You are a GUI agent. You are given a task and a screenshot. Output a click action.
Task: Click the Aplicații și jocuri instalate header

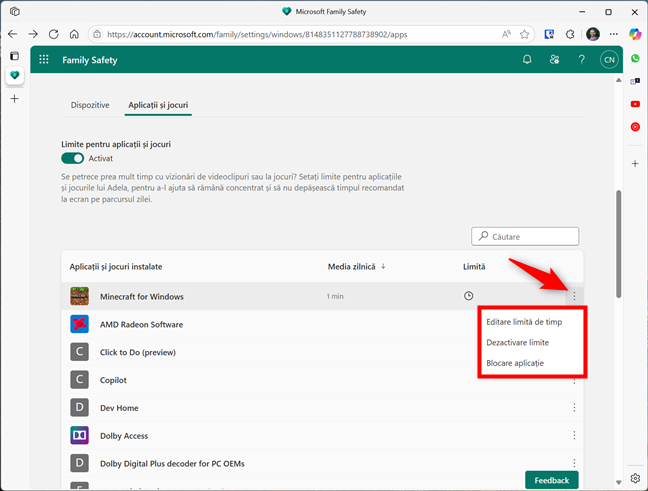(116, 267)
